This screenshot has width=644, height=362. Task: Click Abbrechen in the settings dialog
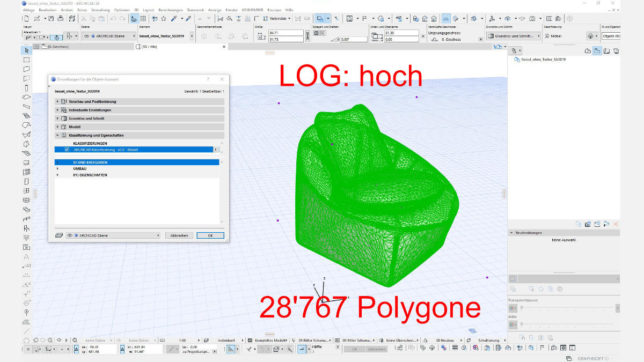(179, 235)
